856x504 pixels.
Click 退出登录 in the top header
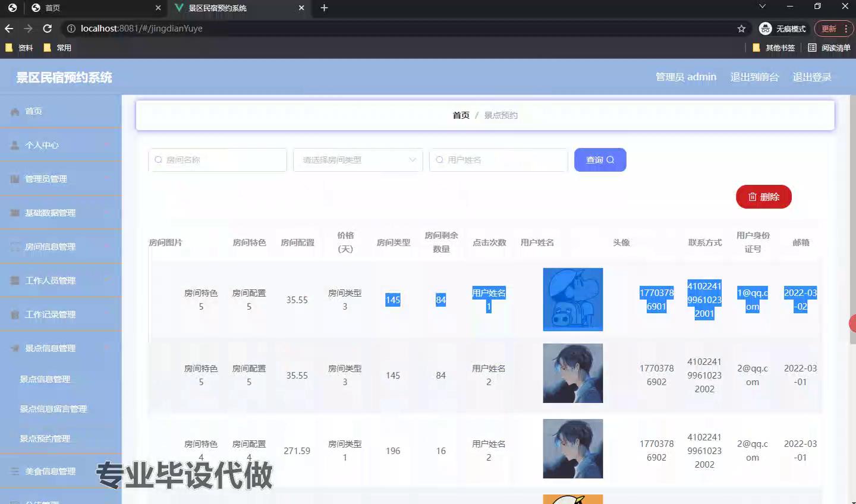812,77
